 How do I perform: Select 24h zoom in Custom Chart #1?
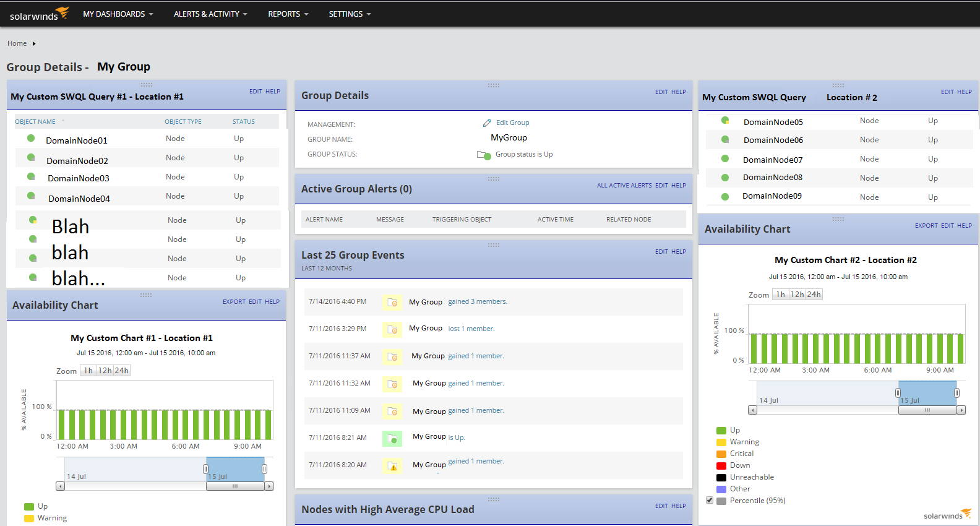122,371
